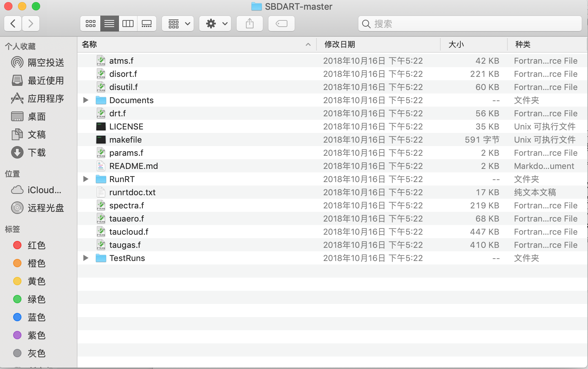This screenshot has width=588, height=369.
Task: Click the 447 KB size cell
Action: (x=484, y=232)
